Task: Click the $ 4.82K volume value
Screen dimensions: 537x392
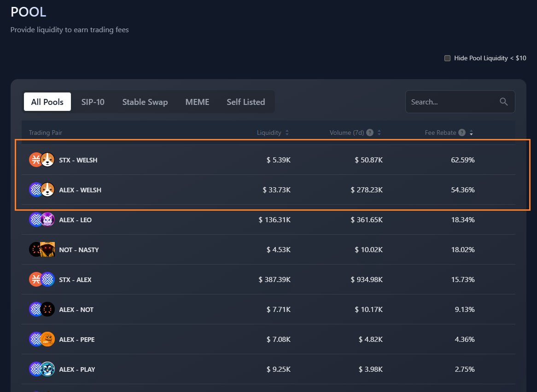Action: coord(371,340)
